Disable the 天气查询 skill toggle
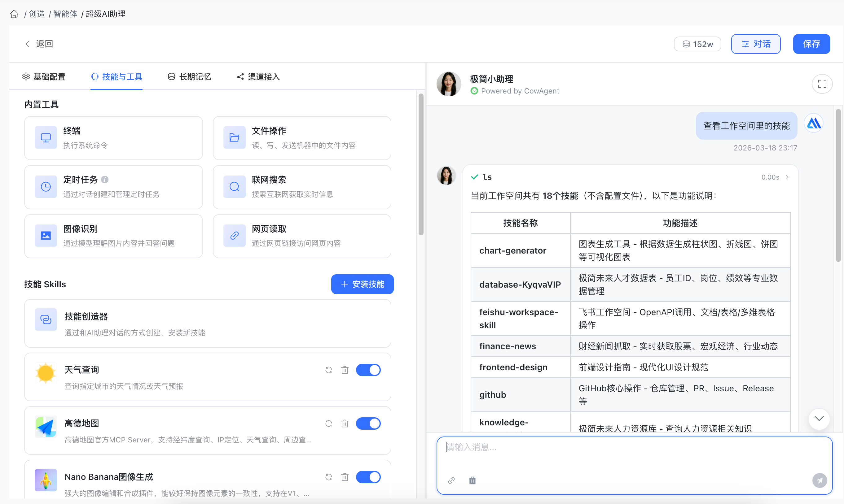This screenshot has width=844, height=504. pyautogui.click(x=368, y=370)
